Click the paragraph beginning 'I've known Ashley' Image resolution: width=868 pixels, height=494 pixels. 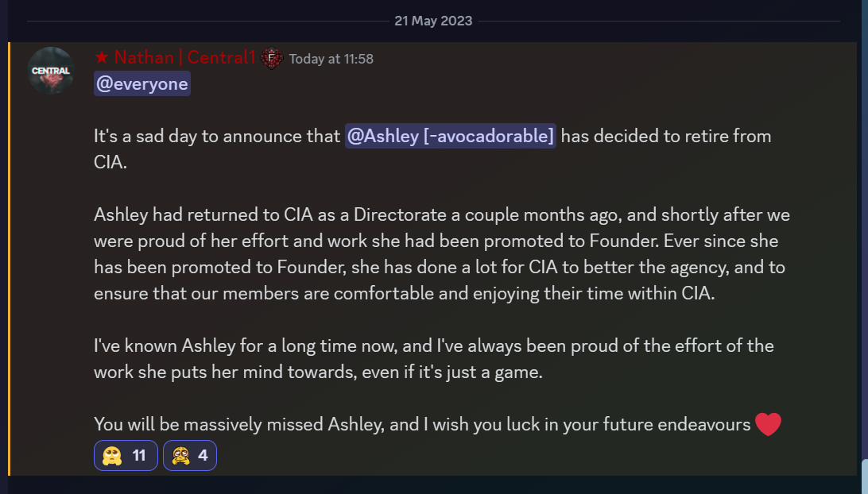tap(434, 358)
